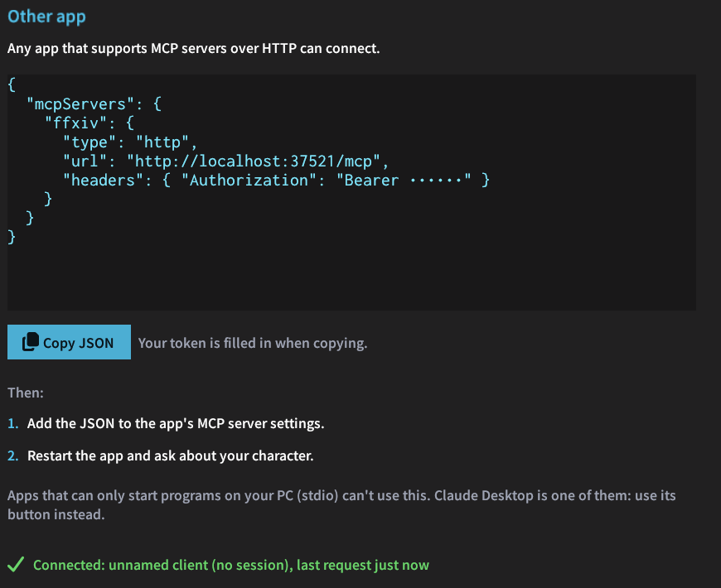Click the "Authorization" header key
Image resolution: width=721 pixels, height=588 pixels.
tap(249, 180)
